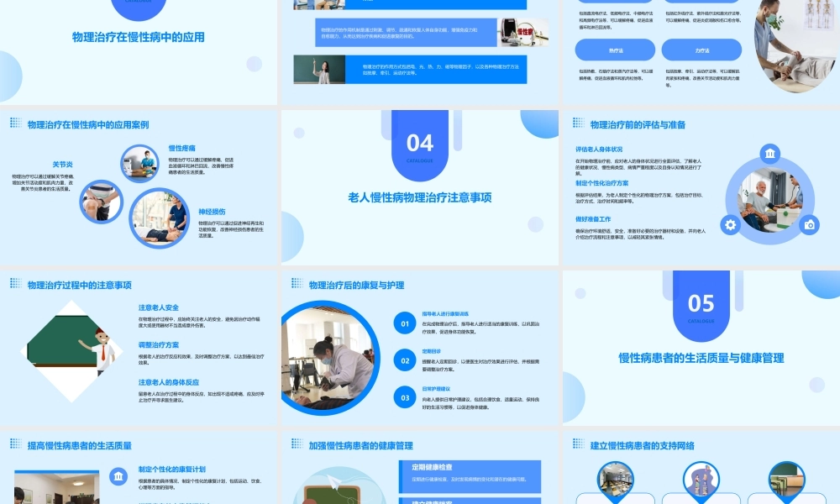This screenshot has height=504, width=840.
Task: Click circular photo of nurse in white coat
Action: point(329,357)
